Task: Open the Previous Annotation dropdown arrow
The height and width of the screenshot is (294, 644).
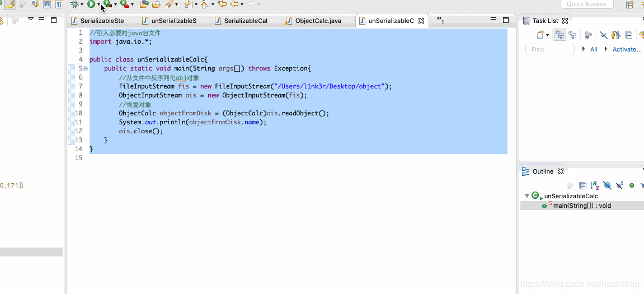Action: tap(213, 4)
